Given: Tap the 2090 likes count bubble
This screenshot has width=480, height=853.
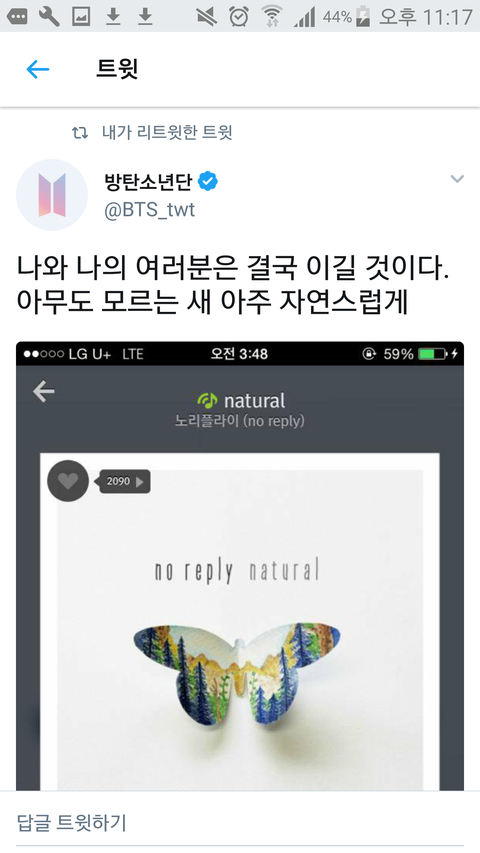Looking at the screenshot, I should [x=124, y=481].
